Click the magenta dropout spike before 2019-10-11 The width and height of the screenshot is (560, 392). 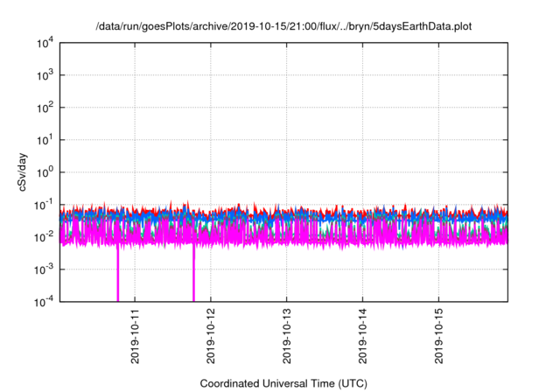click(117, 275)
